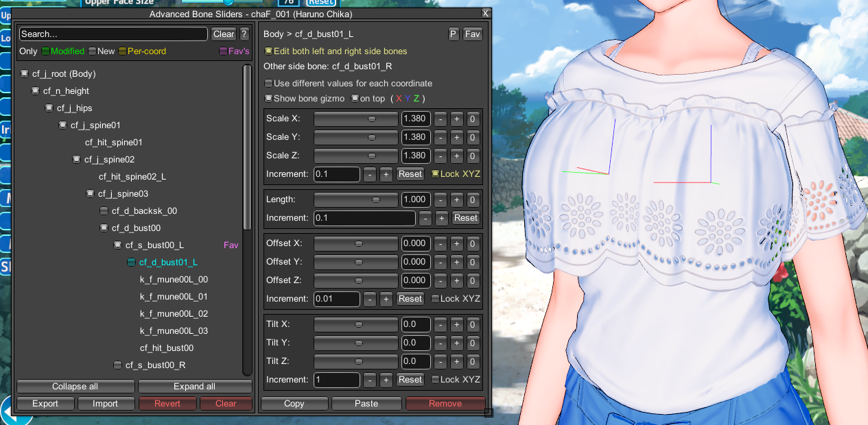Paste bone modifier values
This screenshot has height=425, width=868.
pos(366,403)
